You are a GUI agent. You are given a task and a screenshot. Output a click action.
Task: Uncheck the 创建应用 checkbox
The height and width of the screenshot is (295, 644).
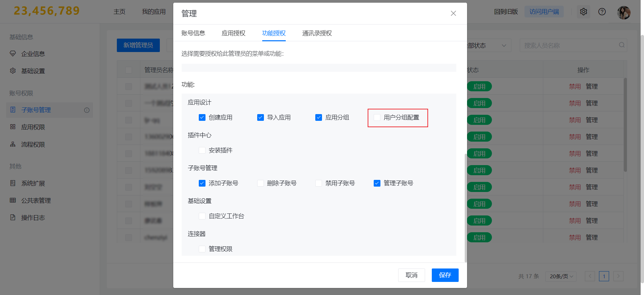point(202,117)
